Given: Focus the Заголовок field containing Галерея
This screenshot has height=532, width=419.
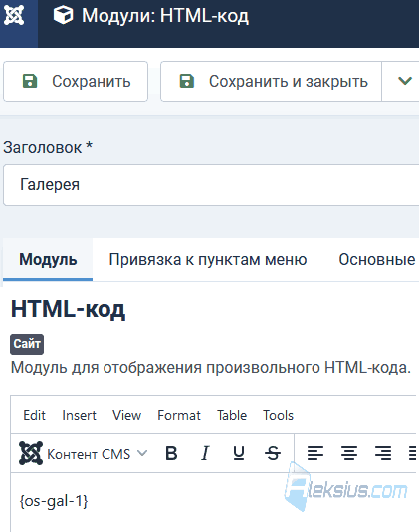Looking at the screenshot, I should coord(211,185).
